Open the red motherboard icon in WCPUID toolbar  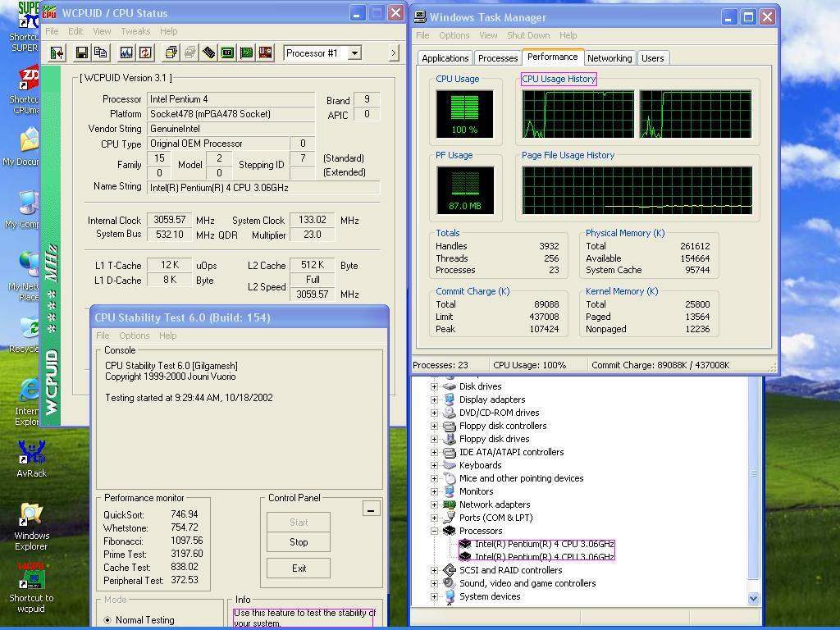point(265,52)
